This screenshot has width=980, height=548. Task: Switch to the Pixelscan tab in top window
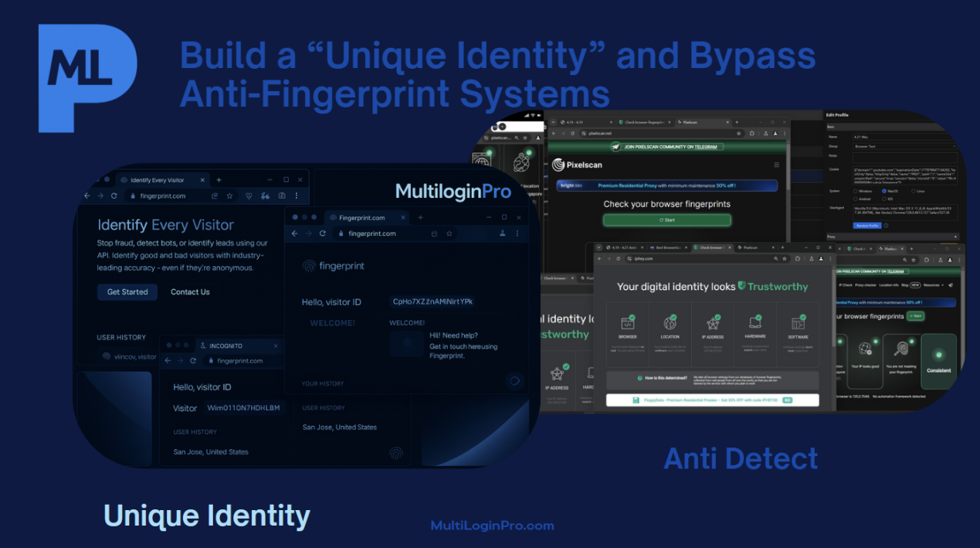pyautogui.click(x=702, y=122)
